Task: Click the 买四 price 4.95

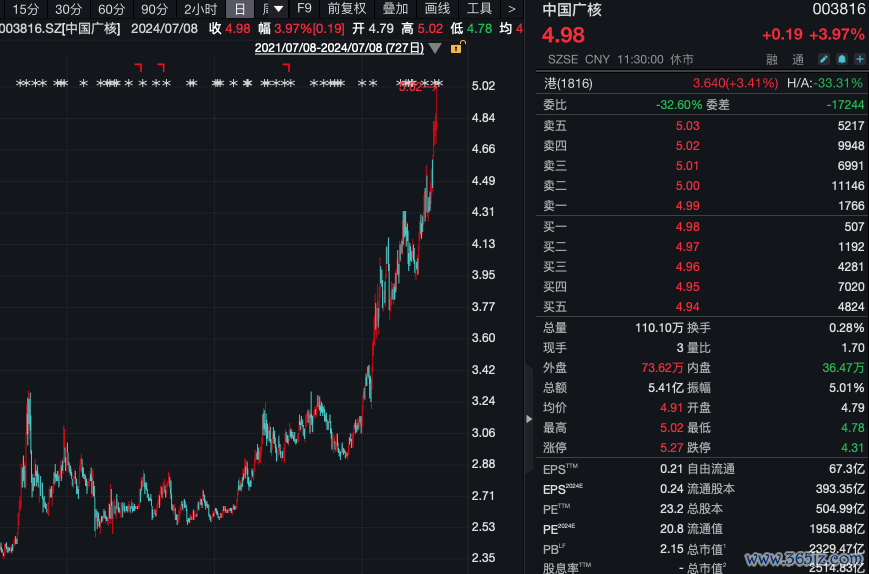Action: 687,286
